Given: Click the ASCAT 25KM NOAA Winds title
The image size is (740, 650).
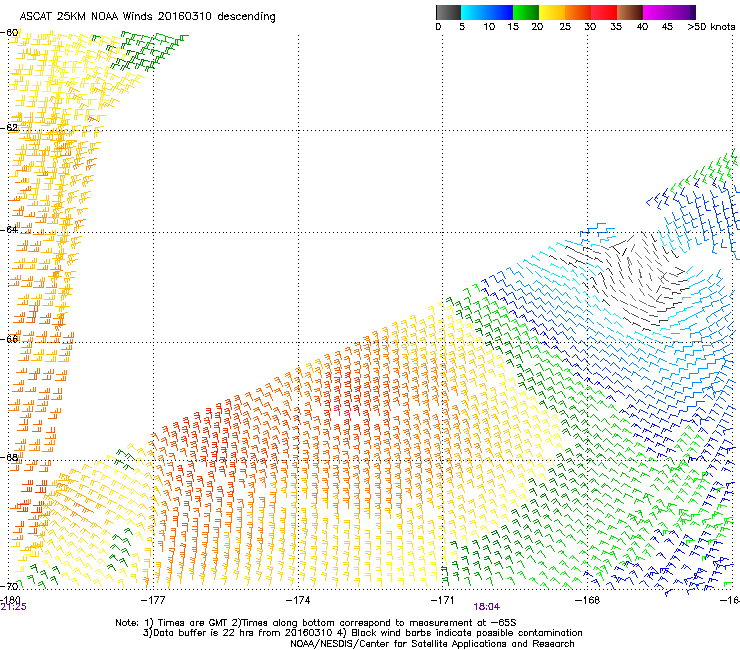Looking at the screenshot, I should [148, 17].
